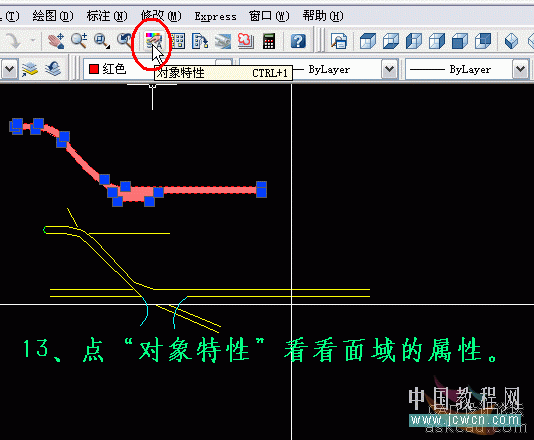Open the DesignCenter grid icon
The image size is (534, 440).
click(x=178, y=41)
